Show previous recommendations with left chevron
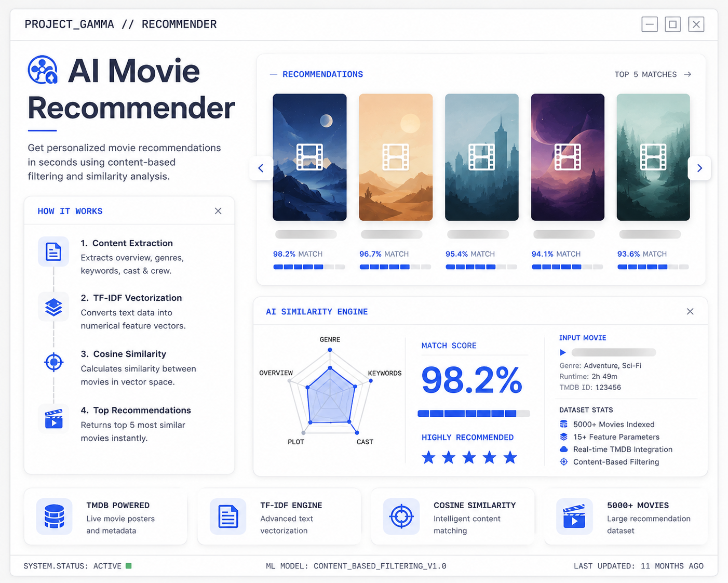This screenshot has width=728, height=583. pyautogui.click(x=261, y=168)
